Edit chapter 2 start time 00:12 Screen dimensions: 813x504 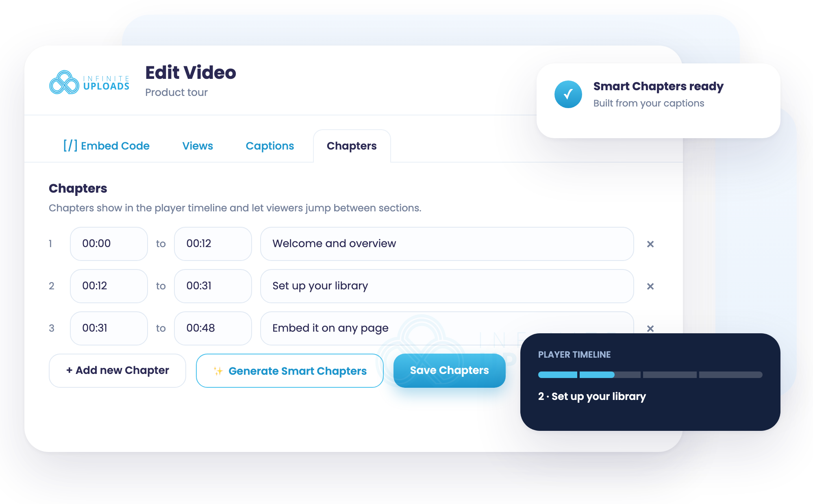pos(109,286)
